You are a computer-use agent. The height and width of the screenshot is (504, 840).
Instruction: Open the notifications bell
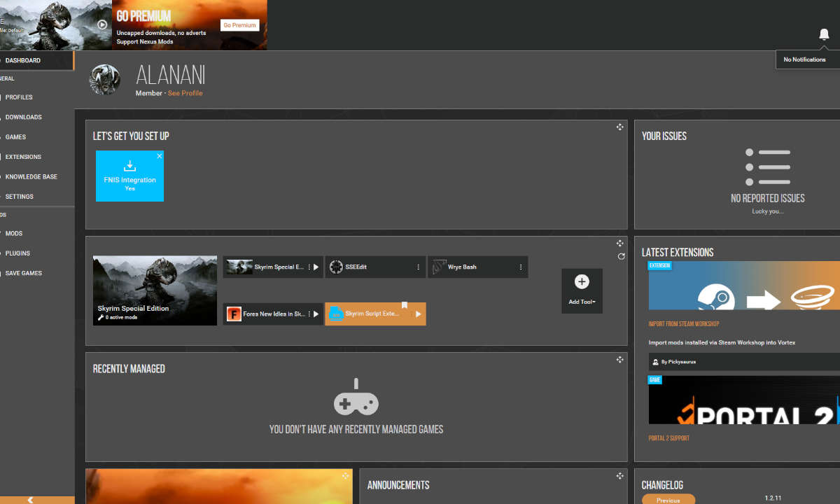click(x=824, y=34)
